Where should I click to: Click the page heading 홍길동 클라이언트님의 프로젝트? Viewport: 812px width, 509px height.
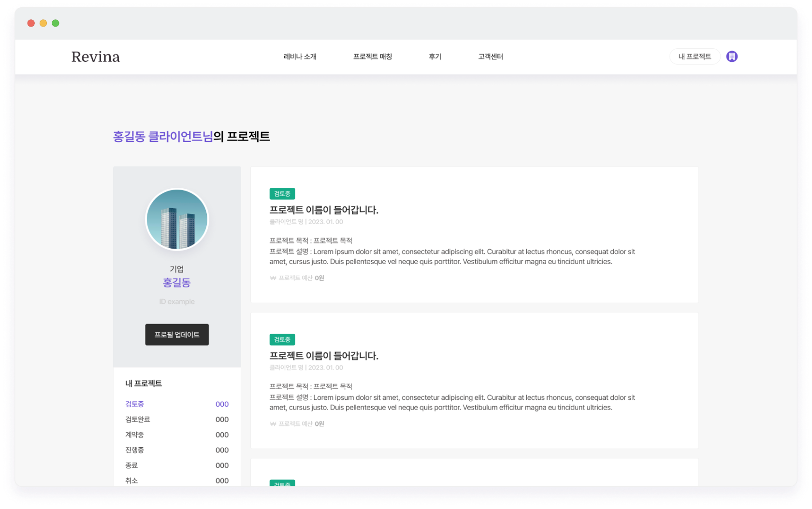pos(191,137)
